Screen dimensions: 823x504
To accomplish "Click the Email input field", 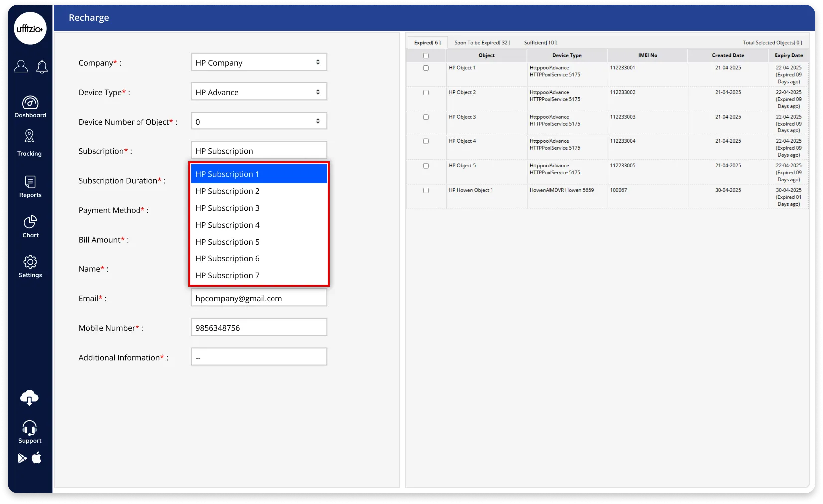I will tap(259, 298).
